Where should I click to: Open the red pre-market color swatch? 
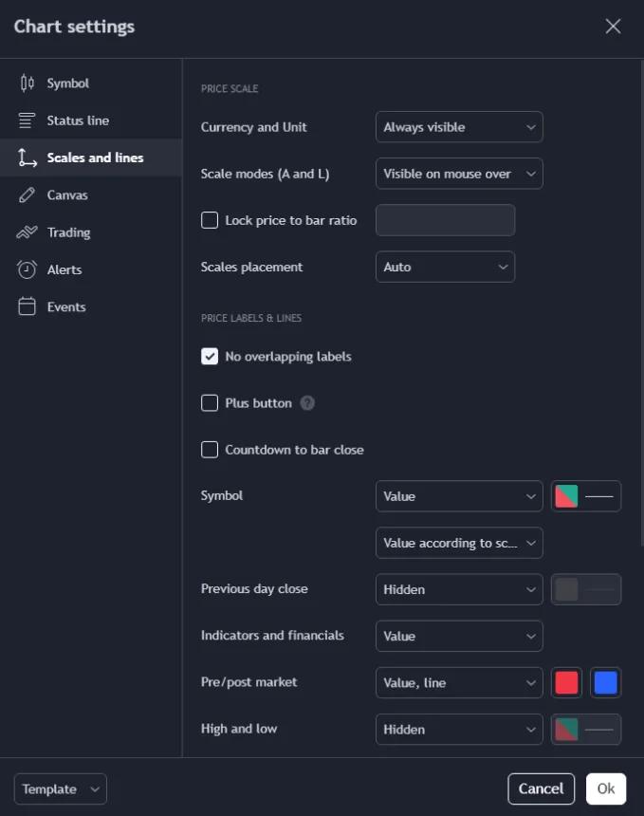tap(566, 683)
